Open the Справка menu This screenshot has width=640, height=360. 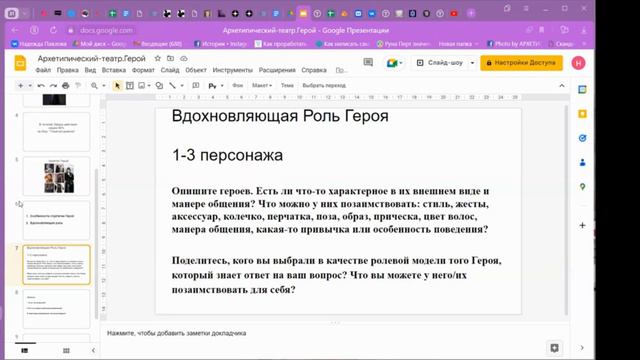click(x=314, y=70)
